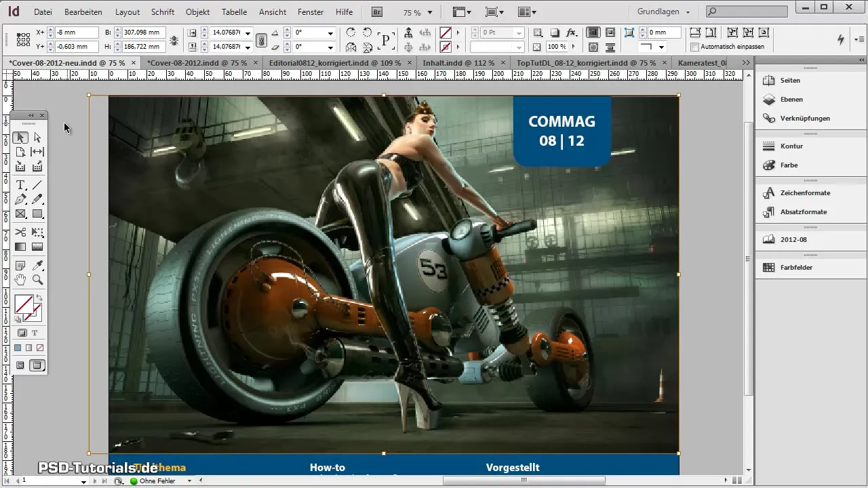
Task: Toggle constrain proportions for scaling chain
Action: coord(260,40)
